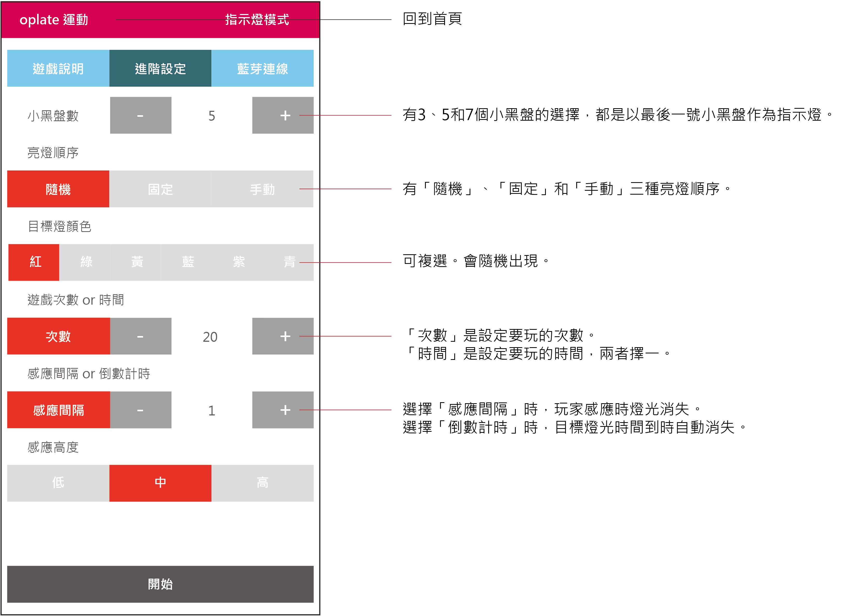Open the 藍芽連線 tab
Viewport: 858px width, 616px height.
pyautogui.click(x=262, y=69)
